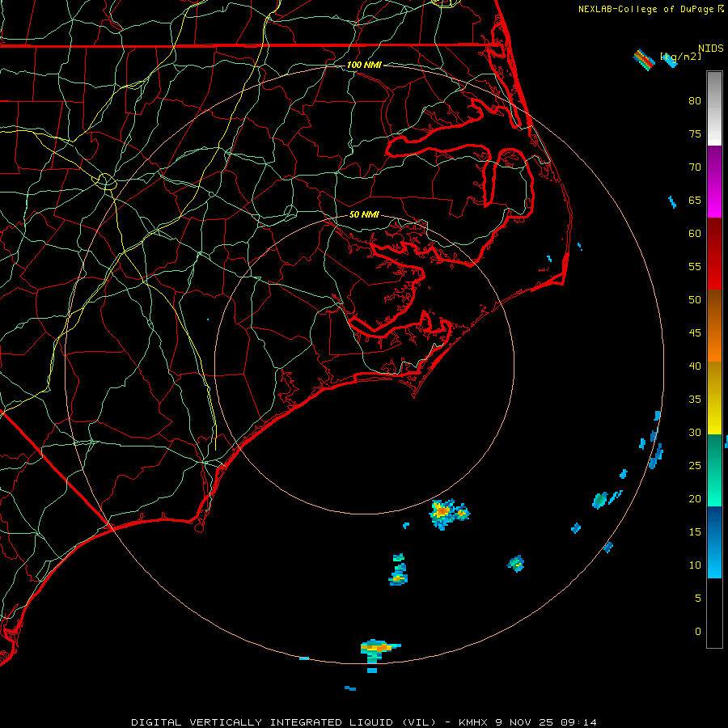This screenshot has width=728, height=728.
Task: Select the yellow segment of the color legend
Action: pyautogui.click(x=714, y=397)
